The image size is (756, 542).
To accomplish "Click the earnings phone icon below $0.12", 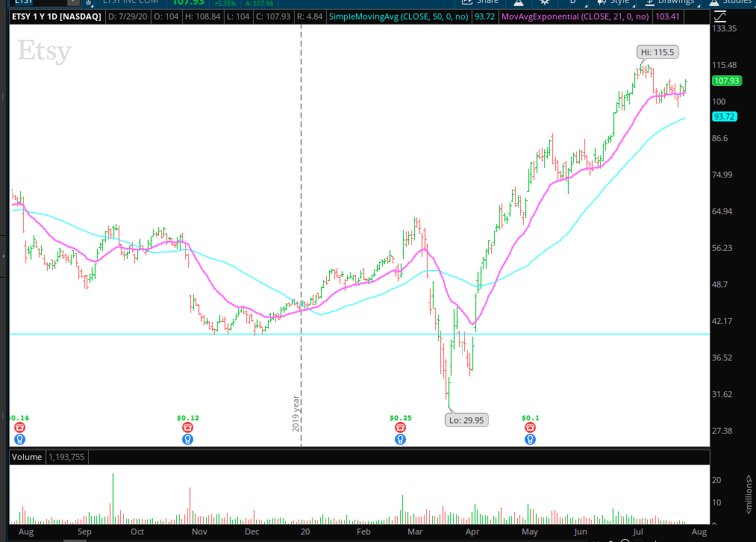I will [187, 427].
